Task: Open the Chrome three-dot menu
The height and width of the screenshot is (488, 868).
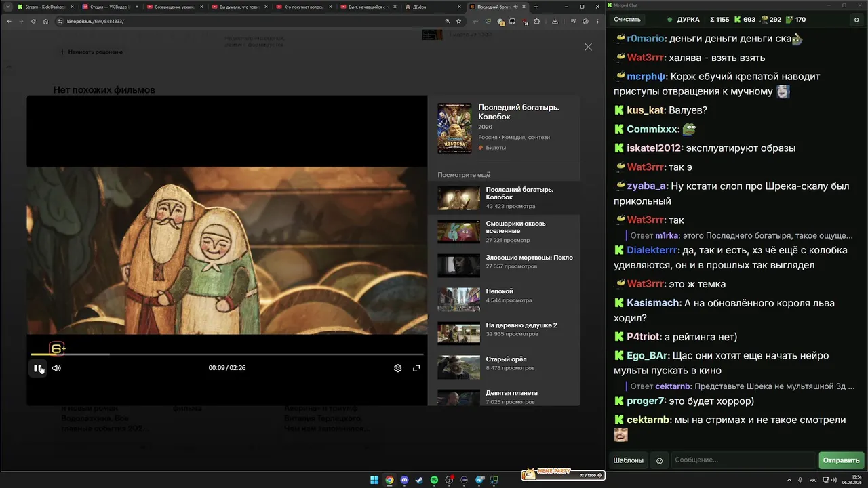Action: [597, 21]
